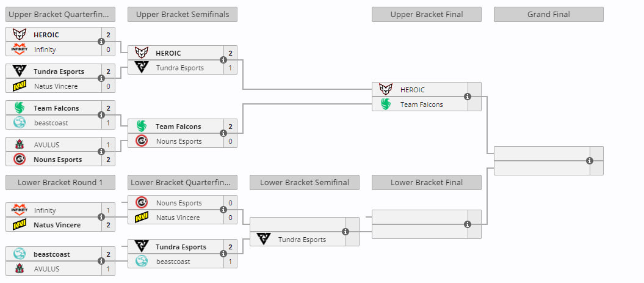The image size is (644, 283).
Task: Open Upper Bracket Final match info icon
Action: pos(468,97)
